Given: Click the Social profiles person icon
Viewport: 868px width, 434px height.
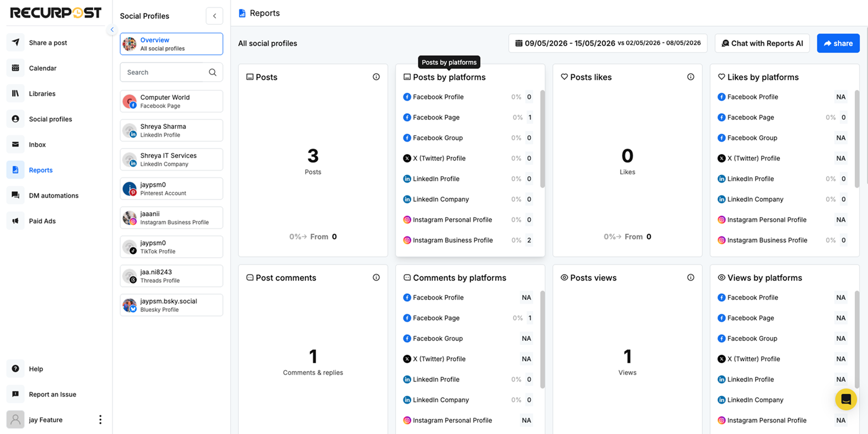Looking at the screenshot, I should tap(15, 119).
